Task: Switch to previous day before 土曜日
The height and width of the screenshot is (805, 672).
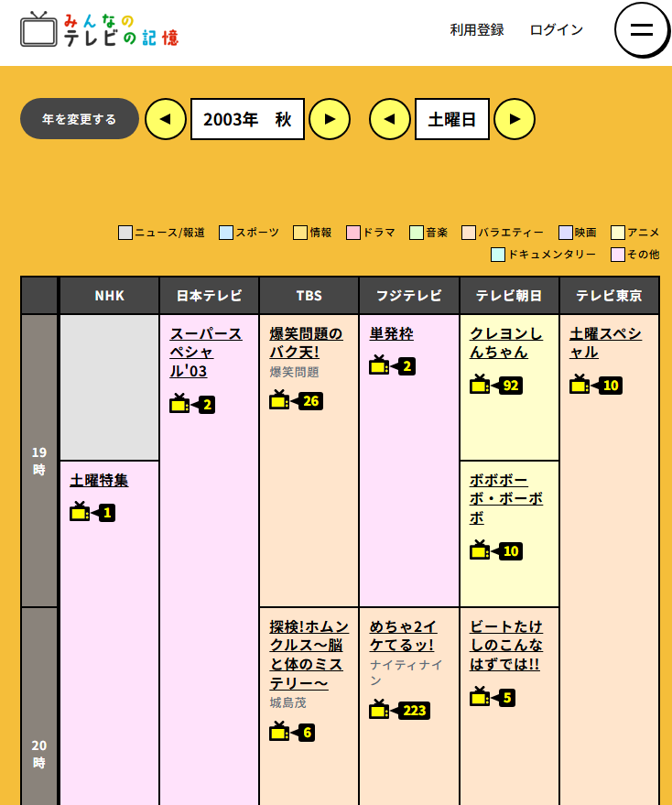Action: click(x=390, y=119)
